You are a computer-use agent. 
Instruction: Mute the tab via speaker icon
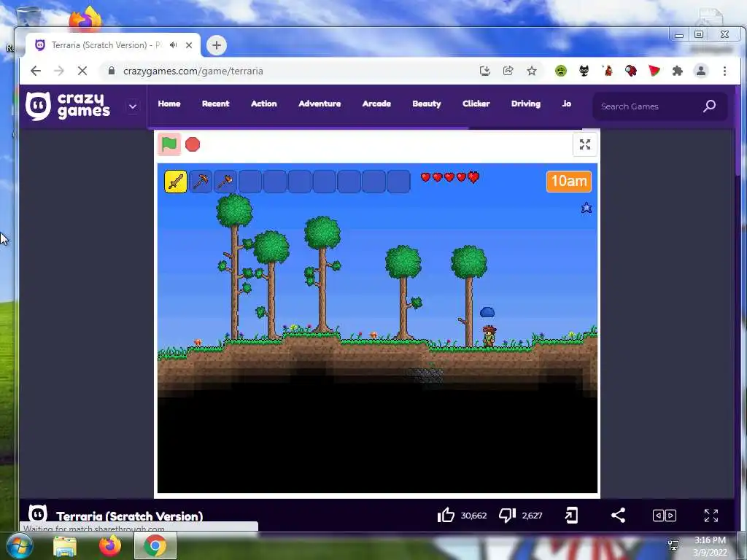(174, 44)
